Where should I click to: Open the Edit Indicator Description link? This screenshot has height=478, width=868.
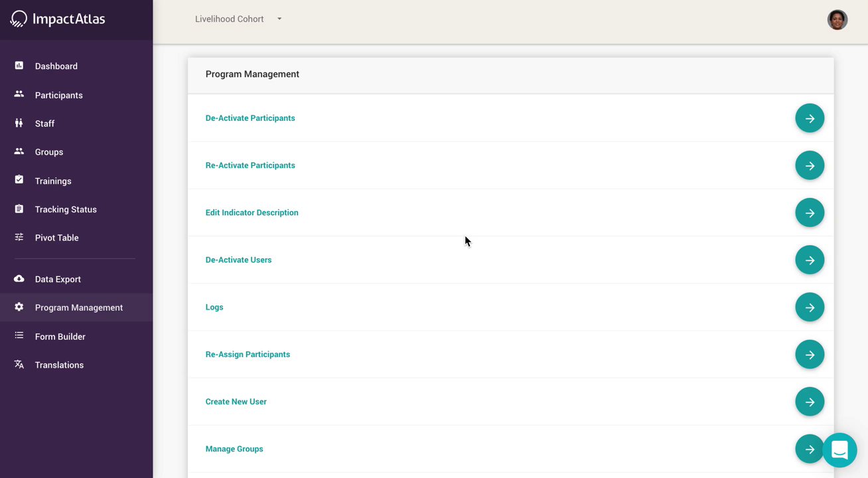click(252, 212)
